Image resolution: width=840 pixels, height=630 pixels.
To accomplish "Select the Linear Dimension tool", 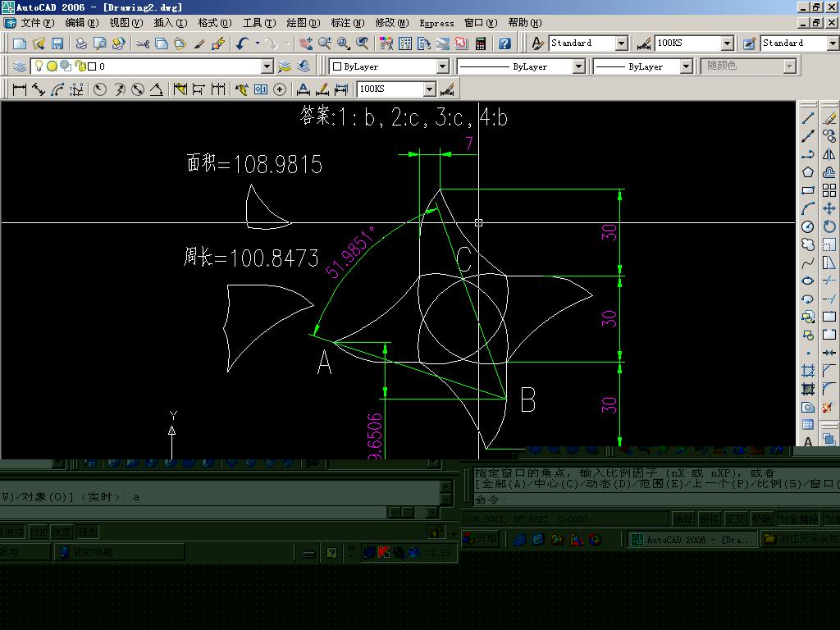I will point(20,89).
